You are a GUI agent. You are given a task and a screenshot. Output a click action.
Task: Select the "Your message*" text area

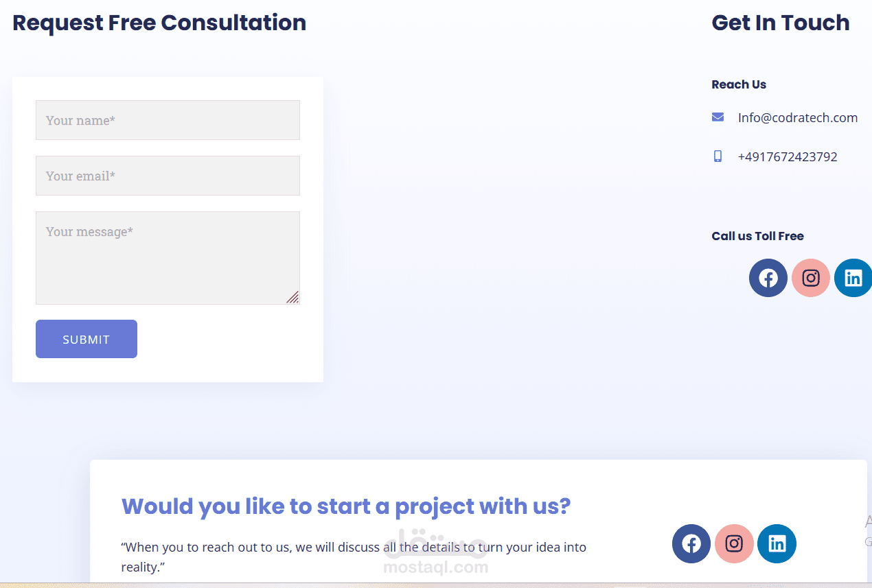click(168, 257)
